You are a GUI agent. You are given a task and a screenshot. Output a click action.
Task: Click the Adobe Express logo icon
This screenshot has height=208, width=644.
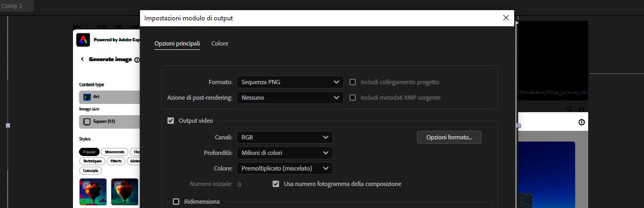(83, 40)
